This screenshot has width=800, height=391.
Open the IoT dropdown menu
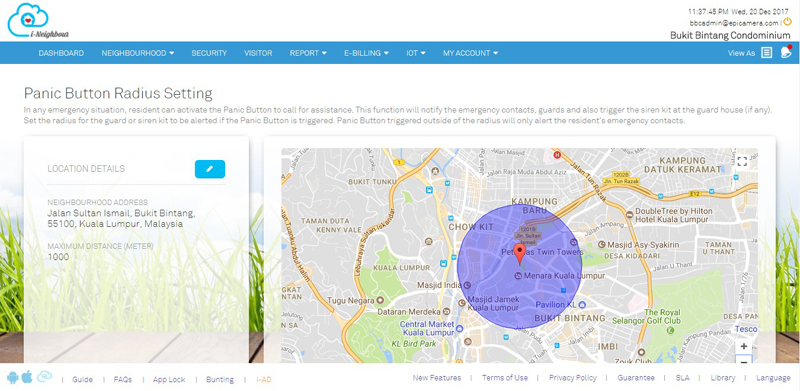pyautogui.click(x=416, y=53)
